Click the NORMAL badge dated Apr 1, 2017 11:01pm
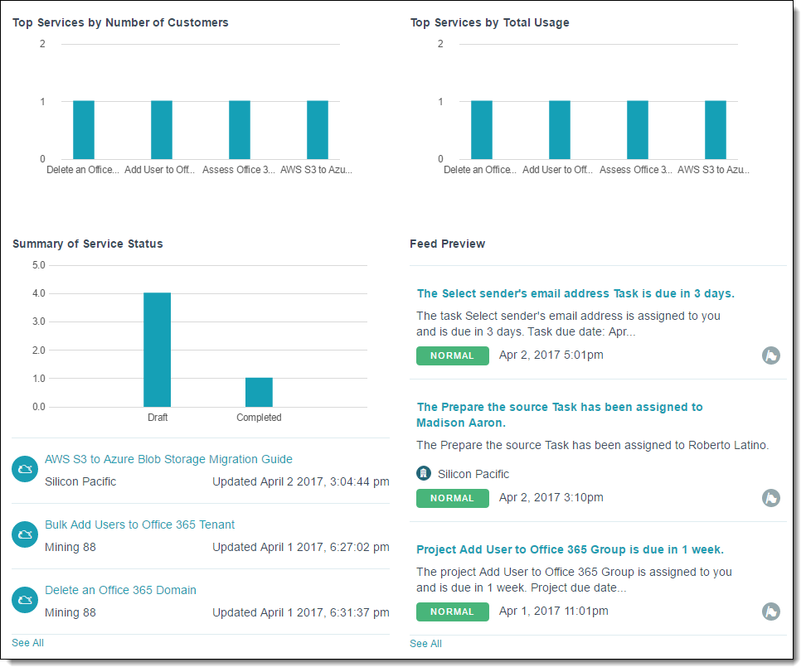This screenshot has width=806, height=672. tap(453, 612)
